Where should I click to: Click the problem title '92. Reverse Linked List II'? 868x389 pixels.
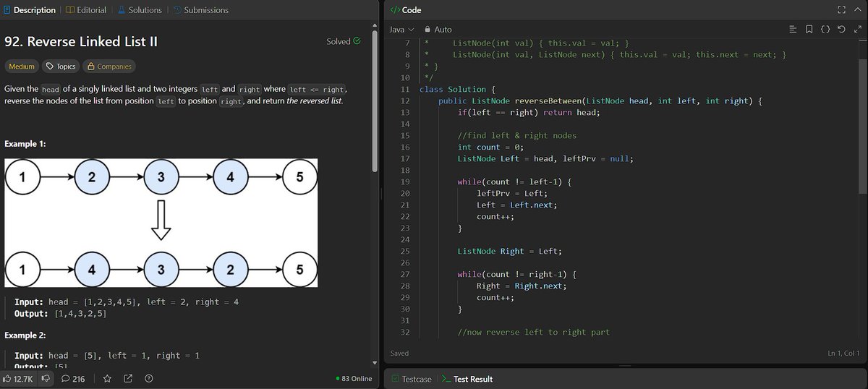click(81, 41)
